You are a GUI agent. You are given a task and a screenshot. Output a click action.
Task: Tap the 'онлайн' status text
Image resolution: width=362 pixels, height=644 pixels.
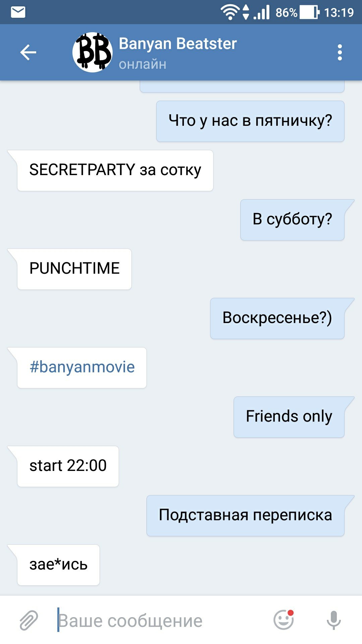tap(142, 64)
